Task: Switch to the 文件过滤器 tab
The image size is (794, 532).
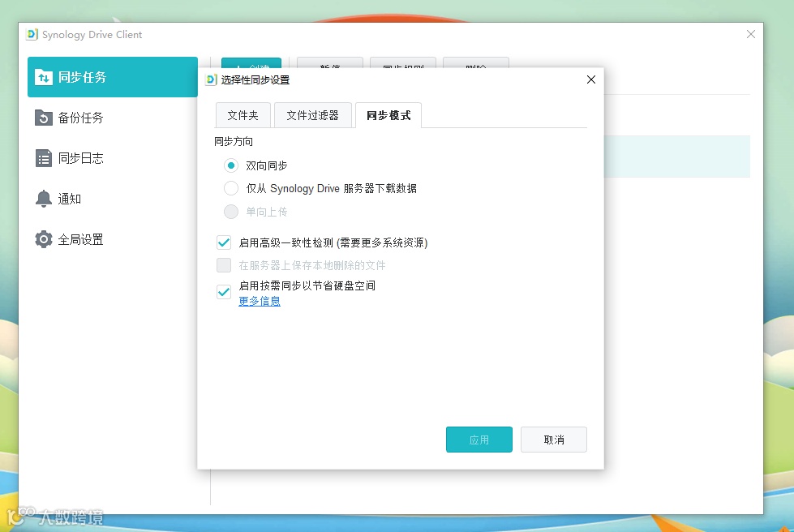Action: click(312, 115)
